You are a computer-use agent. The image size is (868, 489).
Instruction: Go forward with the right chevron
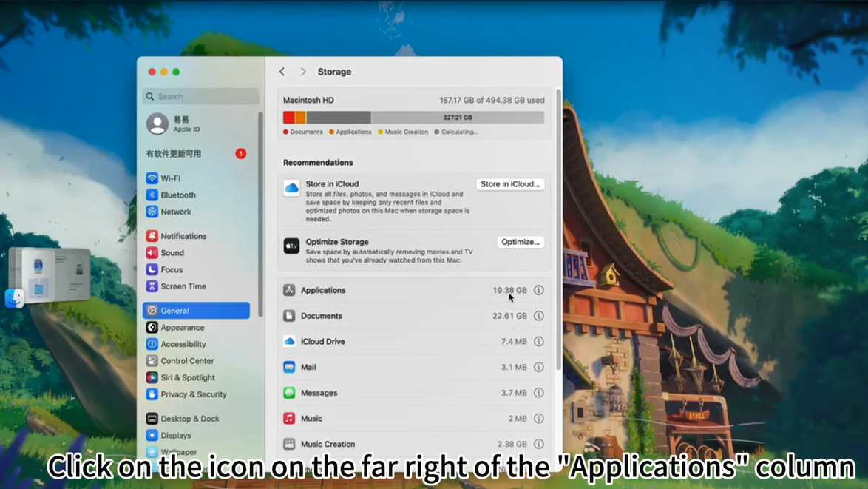click(303, 72)
